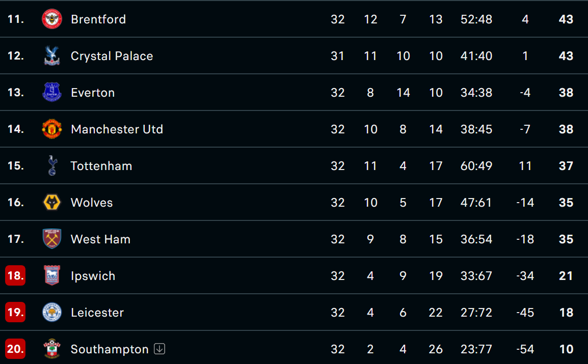The height and width of the screenshot is (364, 588).
Task: Open the Crystal Palace team link
Action: pos(112,56)
